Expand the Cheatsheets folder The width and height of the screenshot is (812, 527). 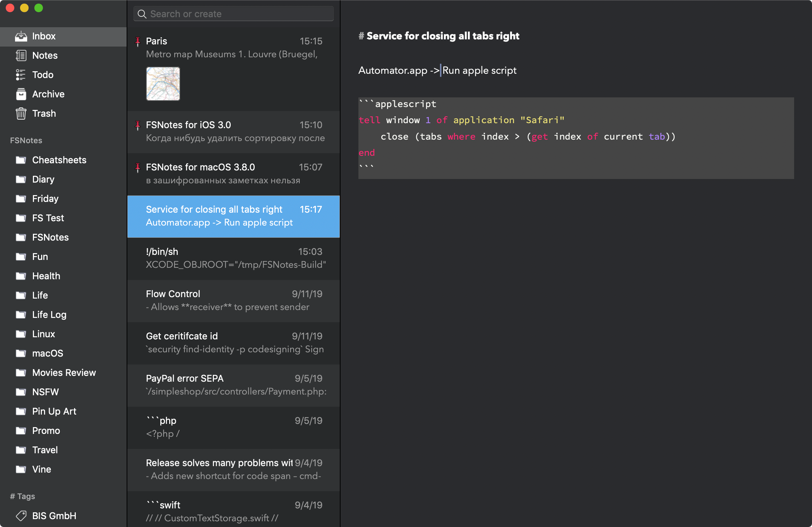[x=59, y=159]
